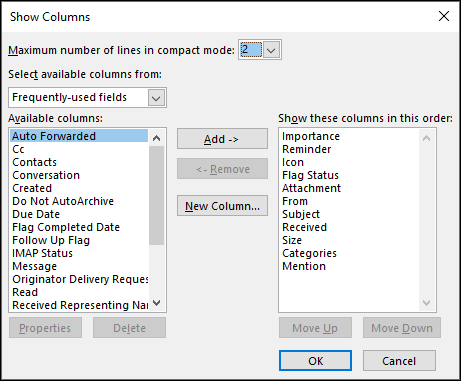The width and height of the screenshot is (461, 381).
Task: Select Categories in shown columns list
Action: pyautogui.click(x=309, y=253)
